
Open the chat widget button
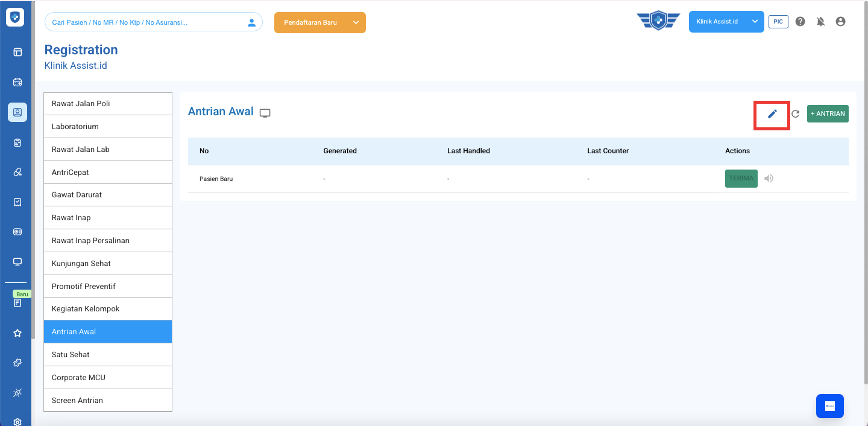pos(829,406)
